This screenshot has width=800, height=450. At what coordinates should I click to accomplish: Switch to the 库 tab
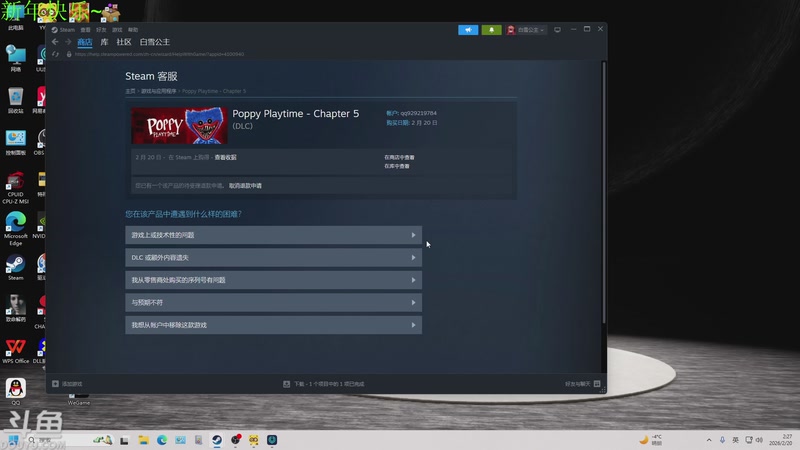click(104, 42)
